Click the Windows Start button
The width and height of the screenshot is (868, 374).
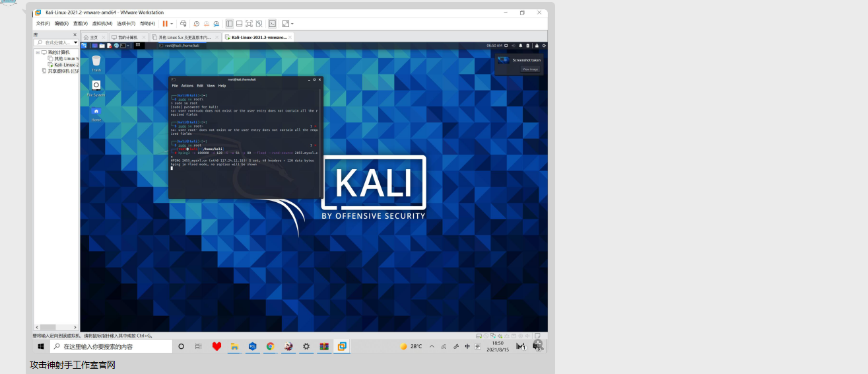coord(41,346)
